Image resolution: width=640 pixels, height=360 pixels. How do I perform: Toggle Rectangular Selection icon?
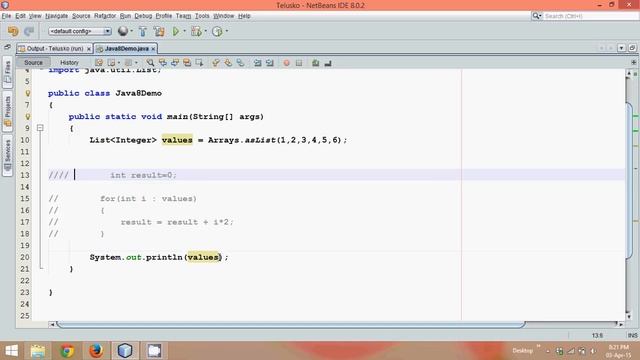pyautogui.click(x=199, y=63)
